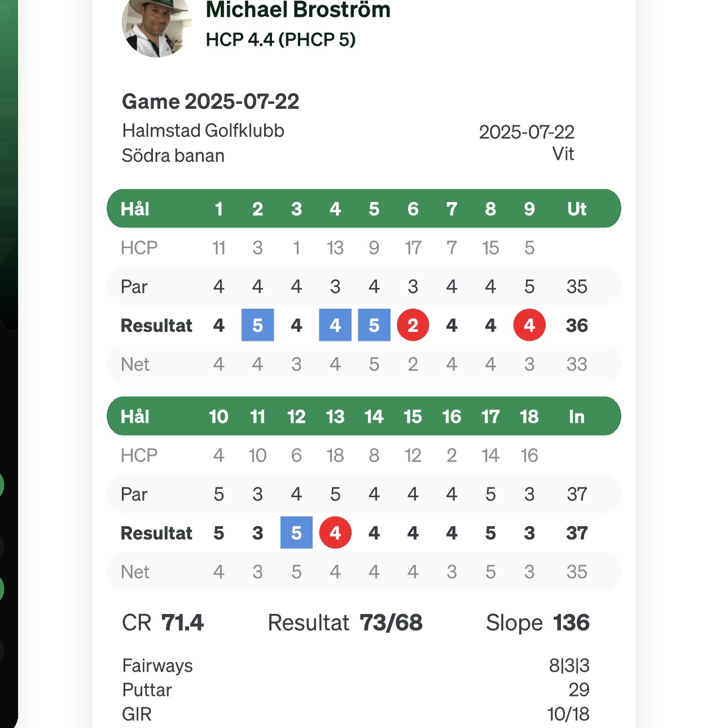The height and width of the screenshot is (728, 728).
Task: Select the Ut column header
Action: [577, 209]
